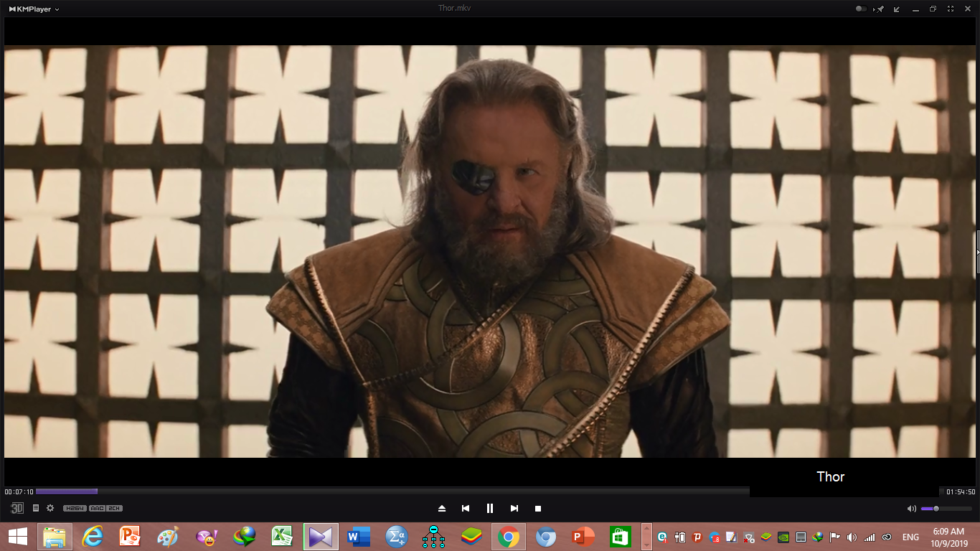Enable 3D mode with the 3D icon

click(x=17, y=508)
